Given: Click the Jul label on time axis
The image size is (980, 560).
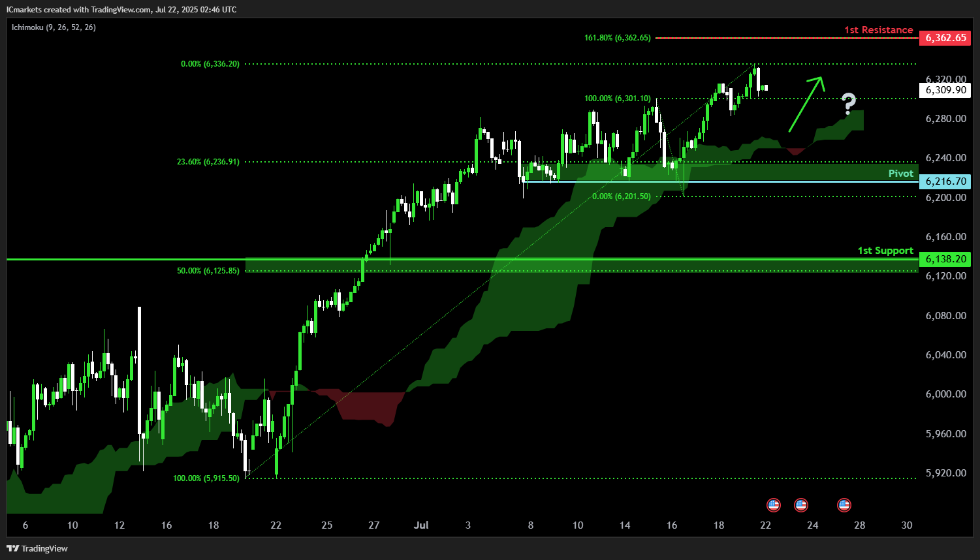Looking at the screenshot, I should (x=421, y=525).
